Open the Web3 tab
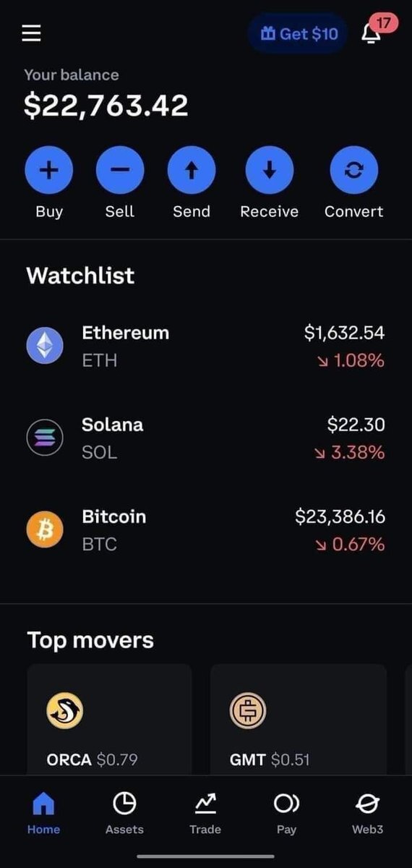The image size is (412, 868). [x=367, y=814]
